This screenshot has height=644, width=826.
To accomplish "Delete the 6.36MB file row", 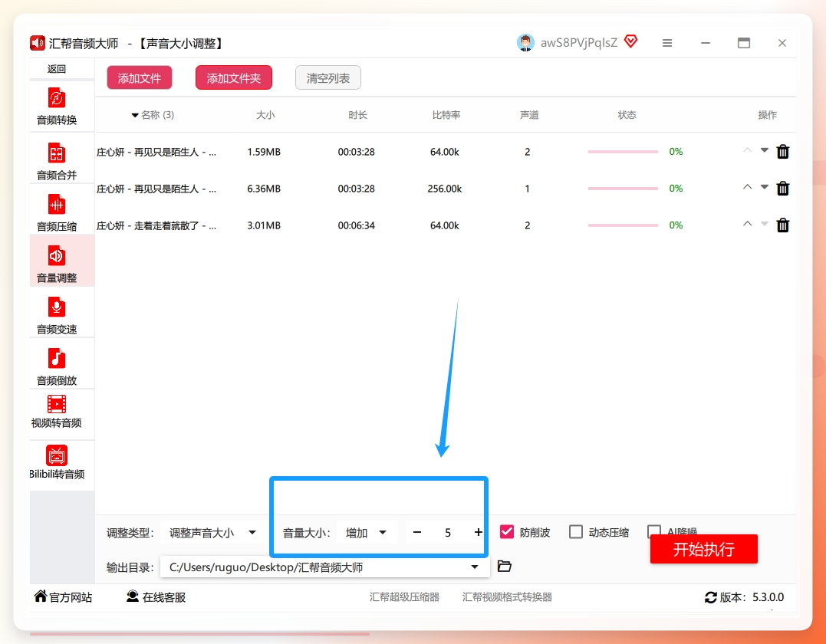I will [783, 189].
